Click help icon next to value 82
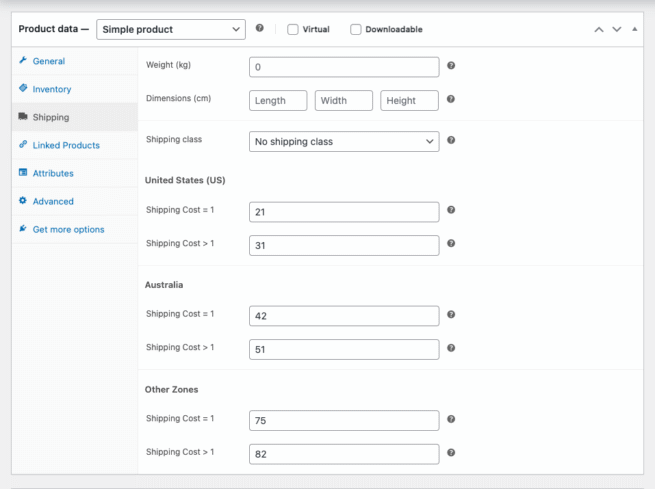 451,453
